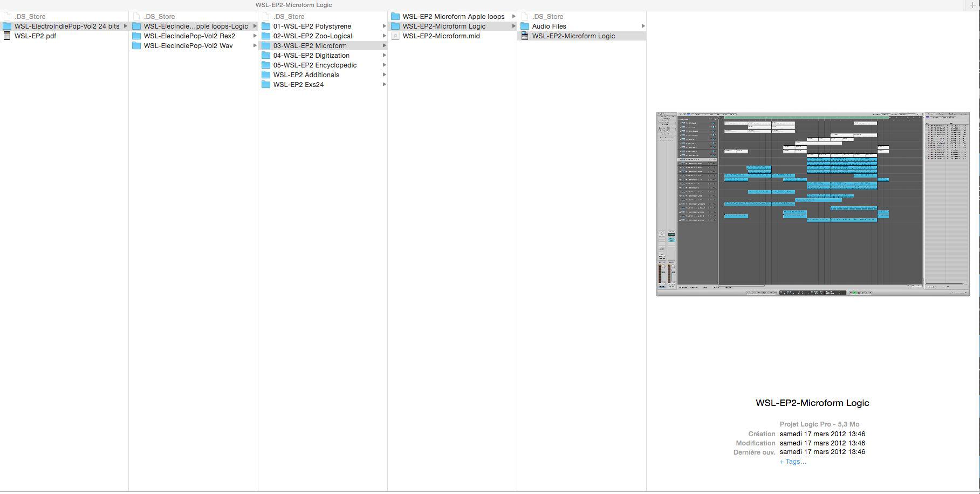This screenshot has width=980, height=494.
Task: Click the preview title WSL-EP2-Microform Logic
Action: tap(812, 403)
